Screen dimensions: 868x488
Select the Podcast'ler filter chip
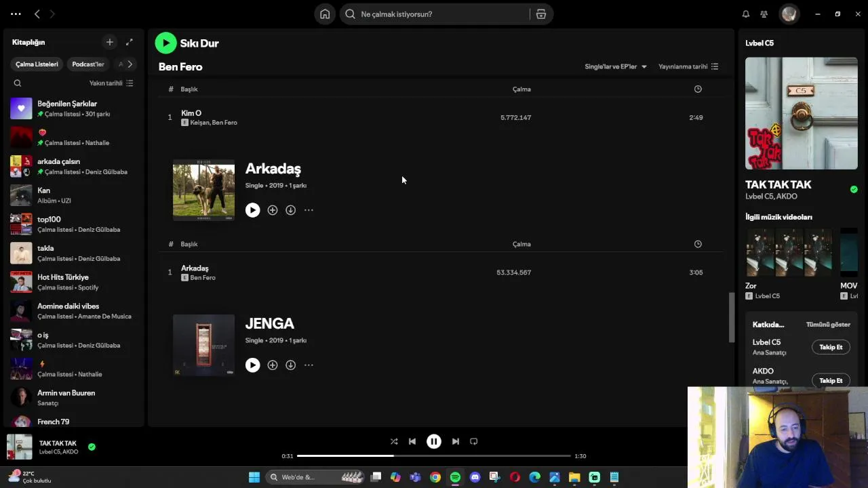[x=88, y=64]
